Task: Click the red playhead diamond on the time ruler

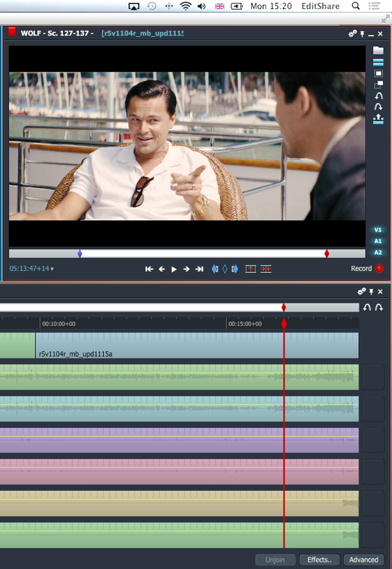Action: [284, 323]
